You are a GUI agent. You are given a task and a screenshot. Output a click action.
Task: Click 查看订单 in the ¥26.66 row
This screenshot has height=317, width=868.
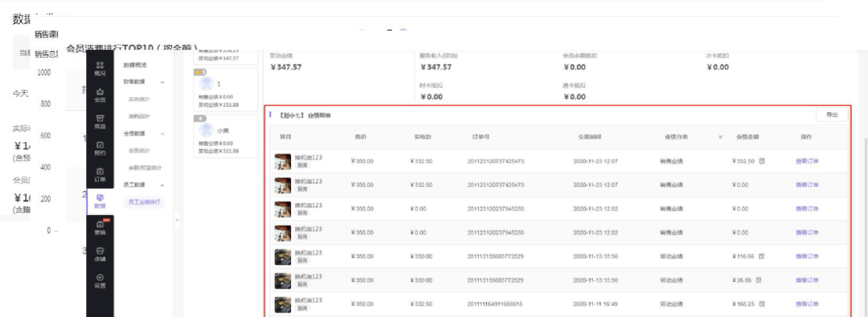(807, 280)
